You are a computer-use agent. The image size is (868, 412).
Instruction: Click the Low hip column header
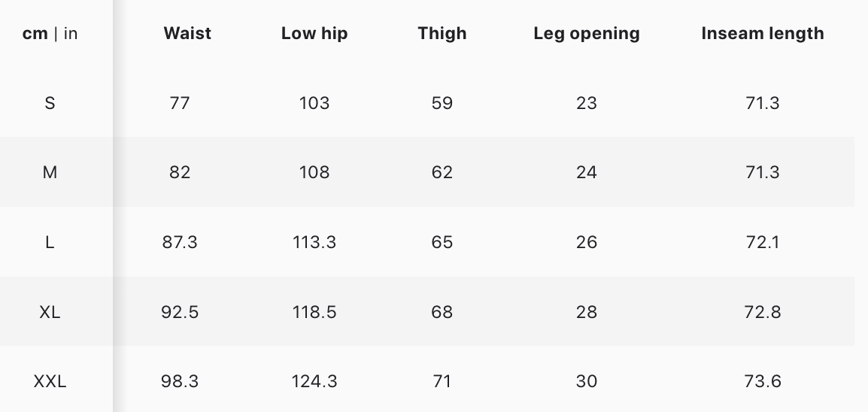pyautogui.click(x=314, y=34)
